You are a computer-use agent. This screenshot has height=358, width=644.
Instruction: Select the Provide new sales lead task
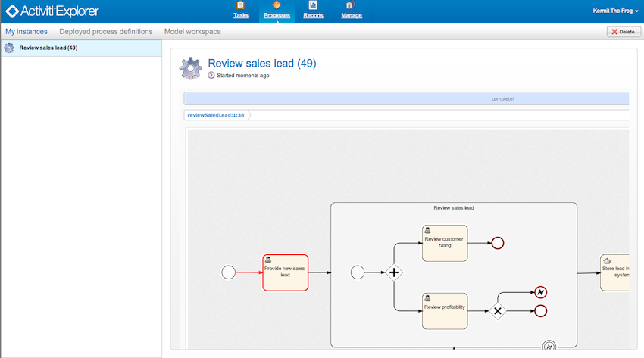[x=286, y=272]
